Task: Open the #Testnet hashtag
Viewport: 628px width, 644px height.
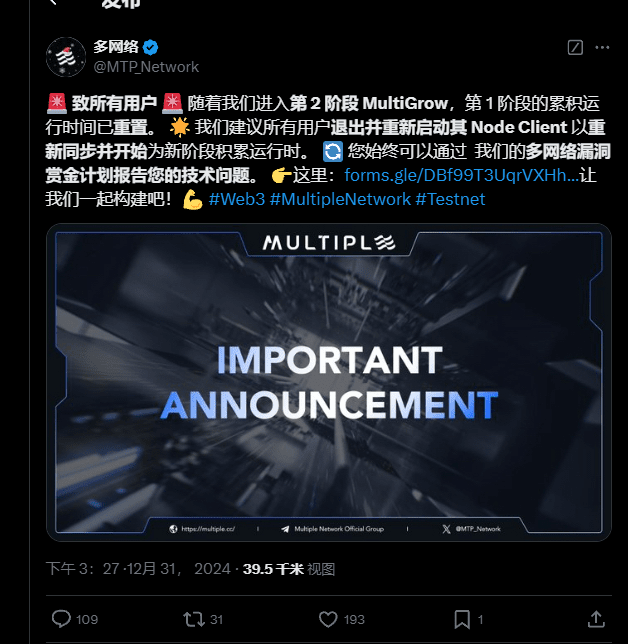Action: 450,199
